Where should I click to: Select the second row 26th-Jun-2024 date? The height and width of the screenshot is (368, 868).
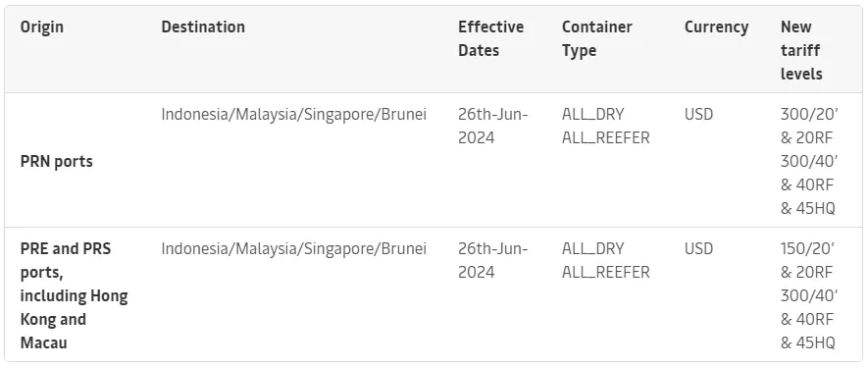click(x=492, y=260)
